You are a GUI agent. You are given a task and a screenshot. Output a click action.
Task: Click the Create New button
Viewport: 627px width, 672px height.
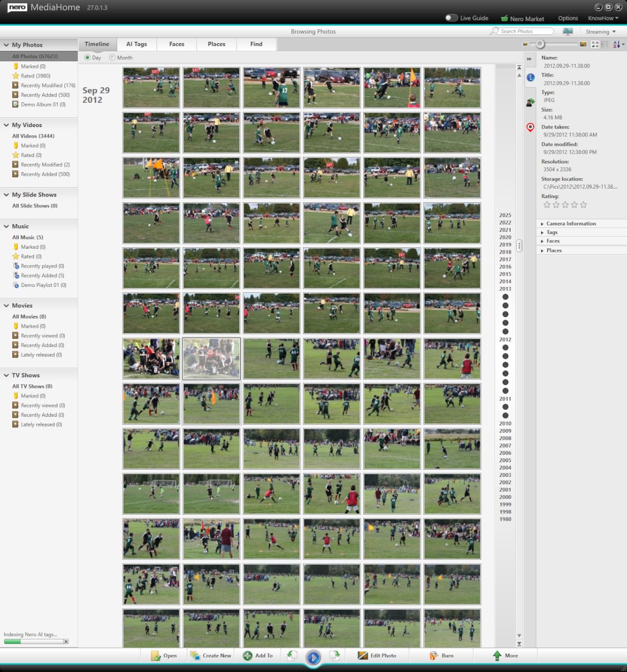(x=211, y=655)
